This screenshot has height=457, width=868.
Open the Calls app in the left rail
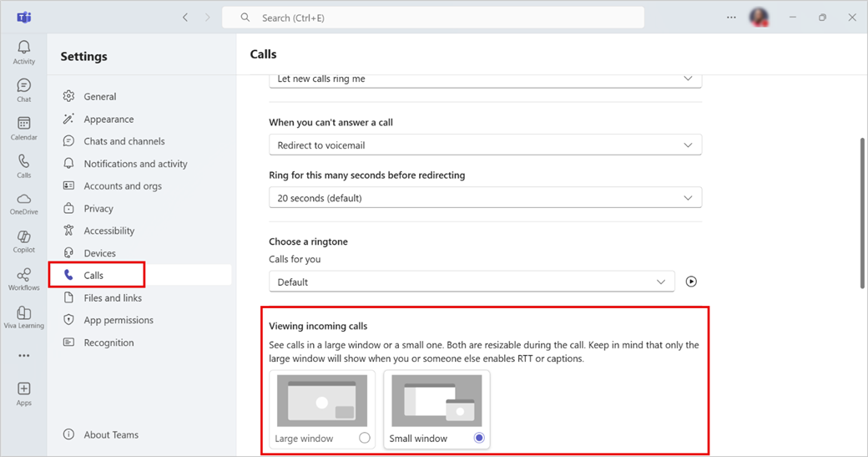[24, 166]
